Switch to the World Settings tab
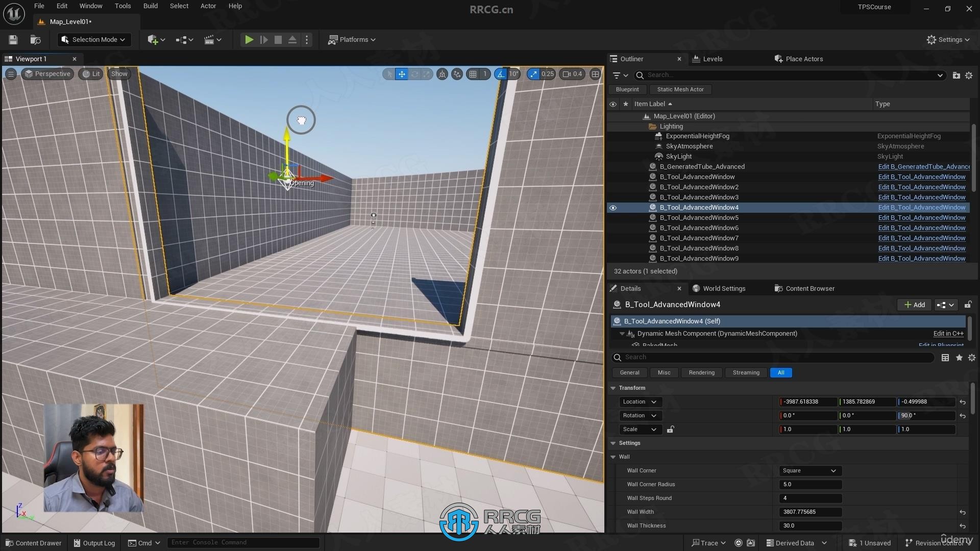Screen dimensions: 980x551 (719, 289)
